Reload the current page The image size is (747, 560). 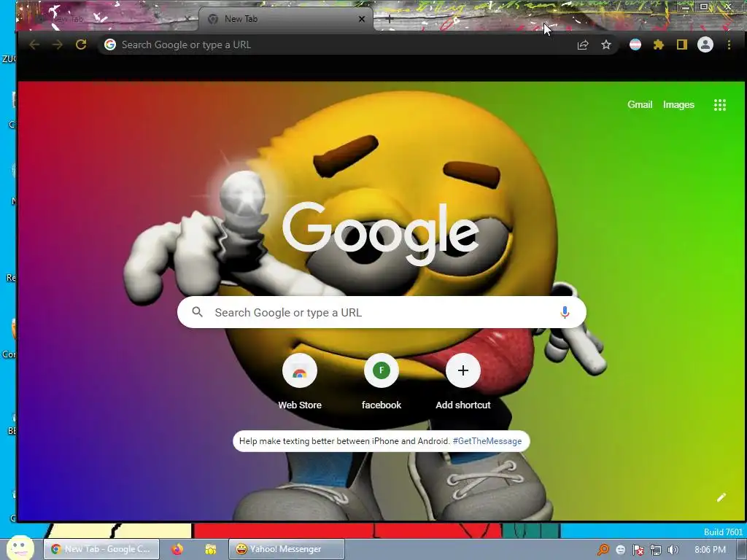81,44
